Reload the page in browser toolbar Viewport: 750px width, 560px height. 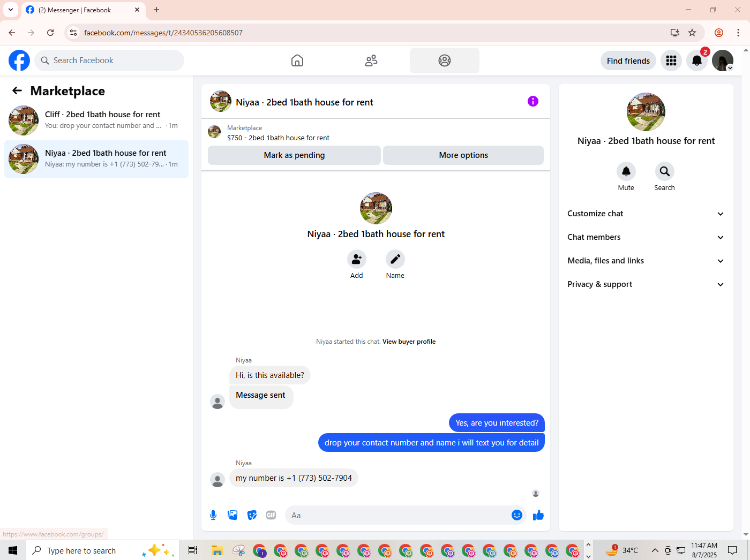[x=50, y=33]
